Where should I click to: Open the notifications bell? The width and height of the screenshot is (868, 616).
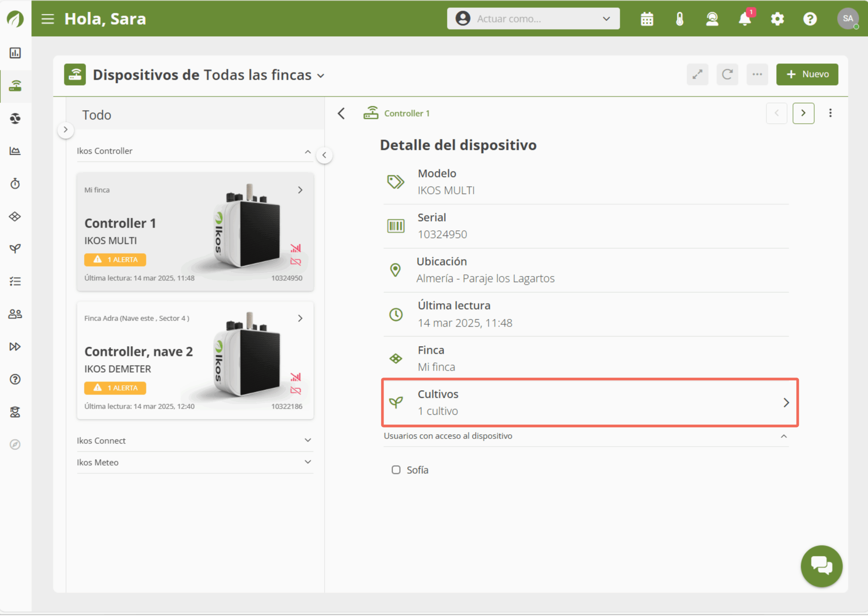(745, 19)
